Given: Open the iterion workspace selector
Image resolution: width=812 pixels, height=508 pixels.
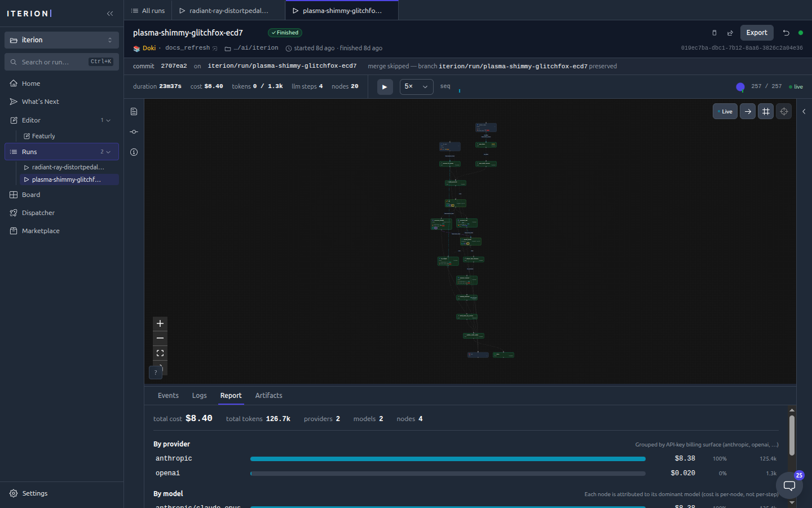Looking at the screenshot, I should tap(61, 40).
